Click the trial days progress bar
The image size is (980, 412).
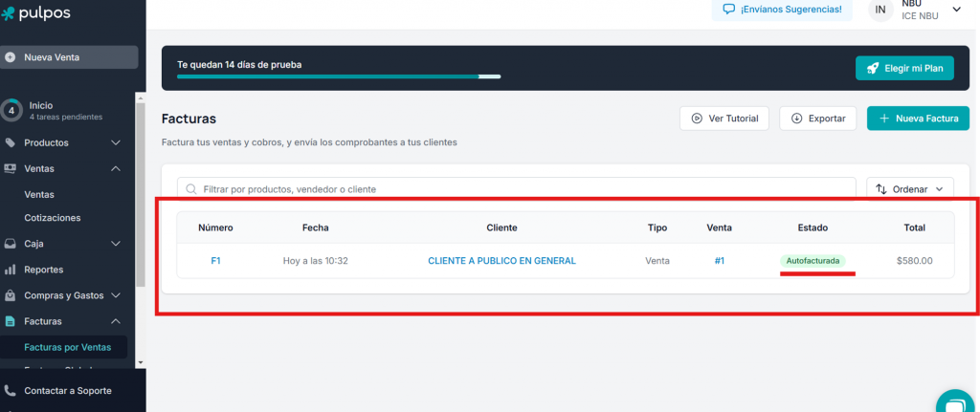point(338,76)
